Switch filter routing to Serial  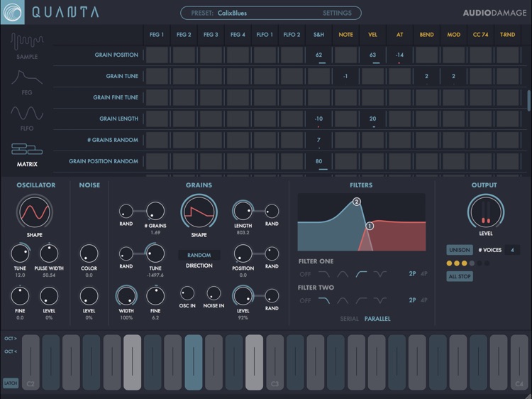tap(349, 319)
